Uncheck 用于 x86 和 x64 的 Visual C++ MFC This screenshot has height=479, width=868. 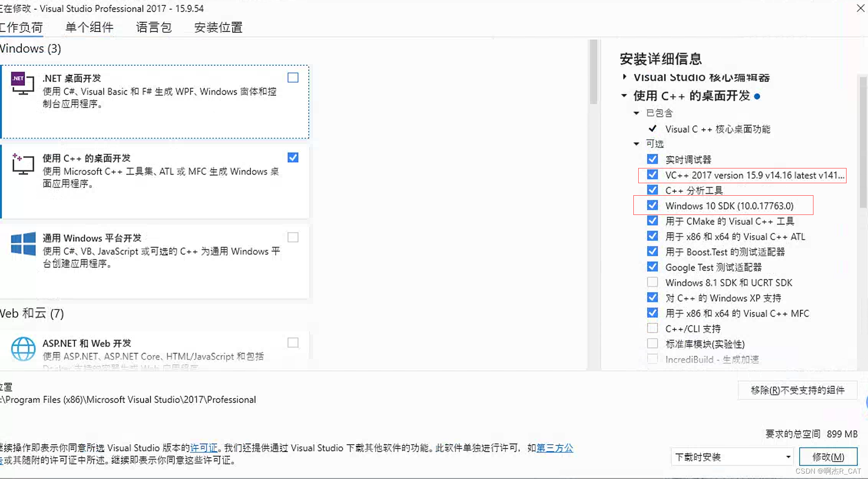[x=652, y=313]
